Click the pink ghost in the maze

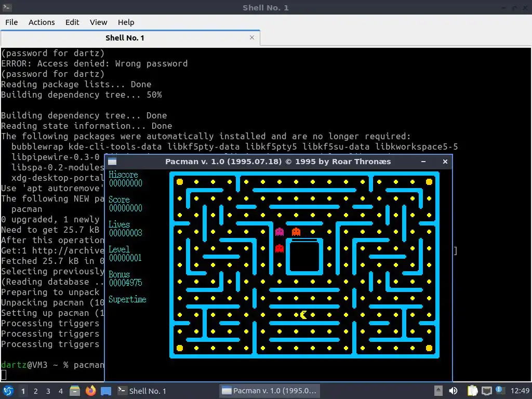pos(279,232)
